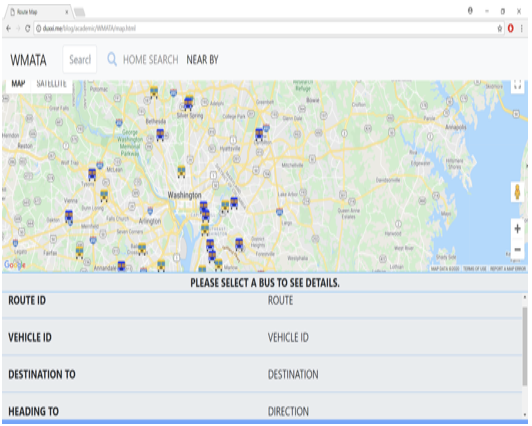
Task: Zoom out the map with minus button
Action: (x=517, y=250)
